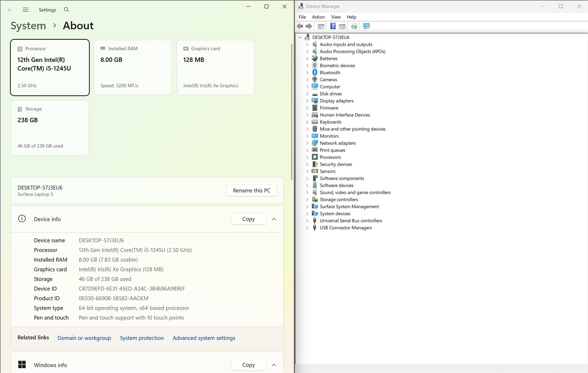The height and width of the screenshot is (373, 588).
Task: Open Advanced system settings link
Action: (204, 338)
